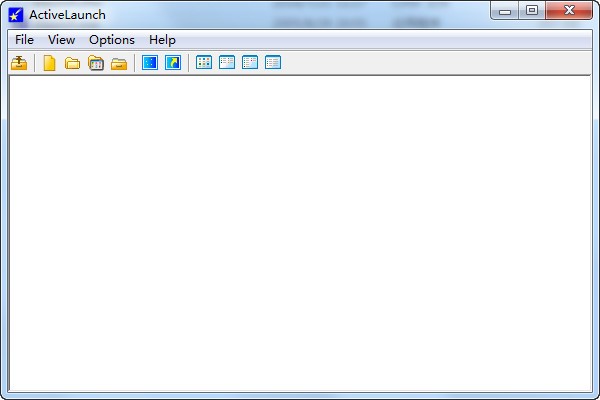Click the blue square desktop toolbar icon

150,63
